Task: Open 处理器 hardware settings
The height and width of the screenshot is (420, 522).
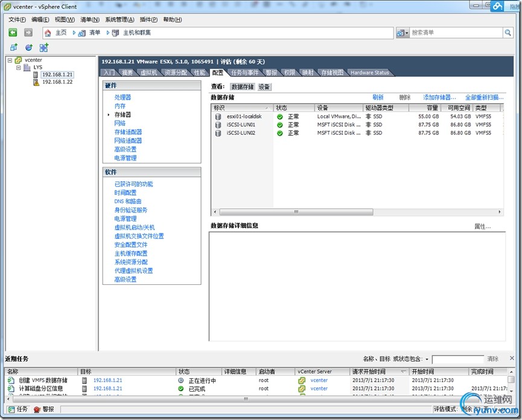Action: coord(123,97)
